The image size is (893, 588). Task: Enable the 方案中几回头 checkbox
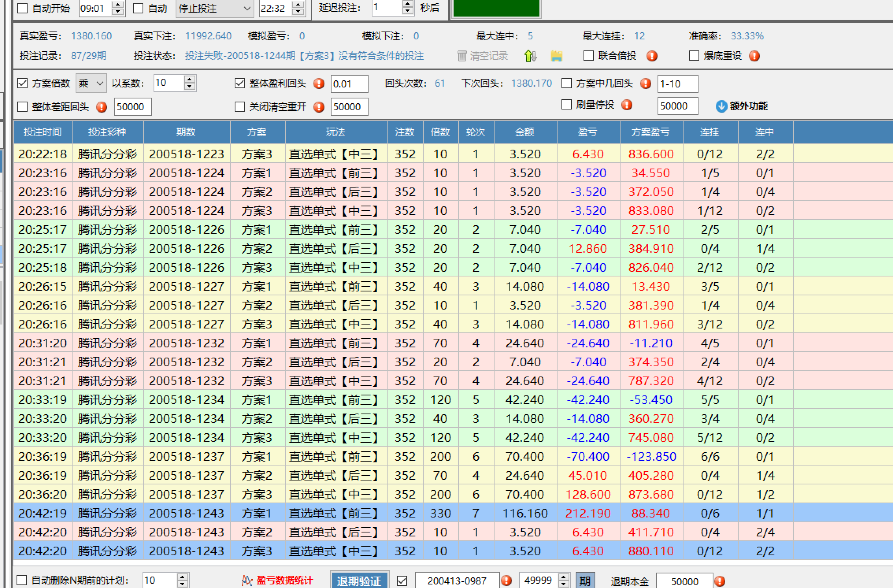click(567, 83)
